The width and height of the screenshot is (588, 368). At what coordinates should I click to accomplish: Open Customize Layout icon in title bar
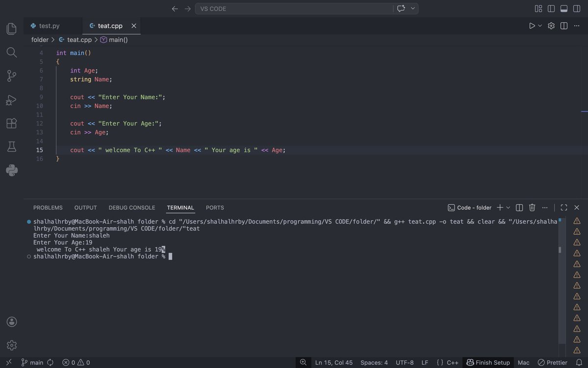[539, 9]
